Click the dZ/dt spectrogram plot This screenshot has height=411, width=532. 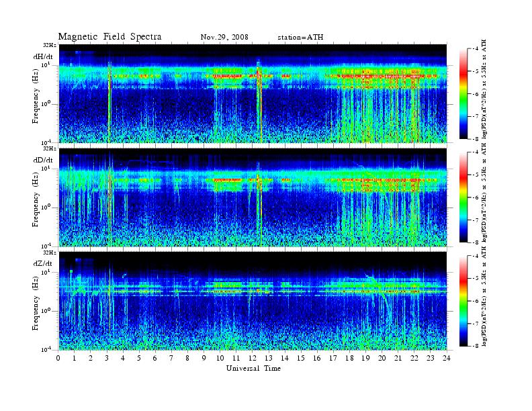(x=253, y=301)
